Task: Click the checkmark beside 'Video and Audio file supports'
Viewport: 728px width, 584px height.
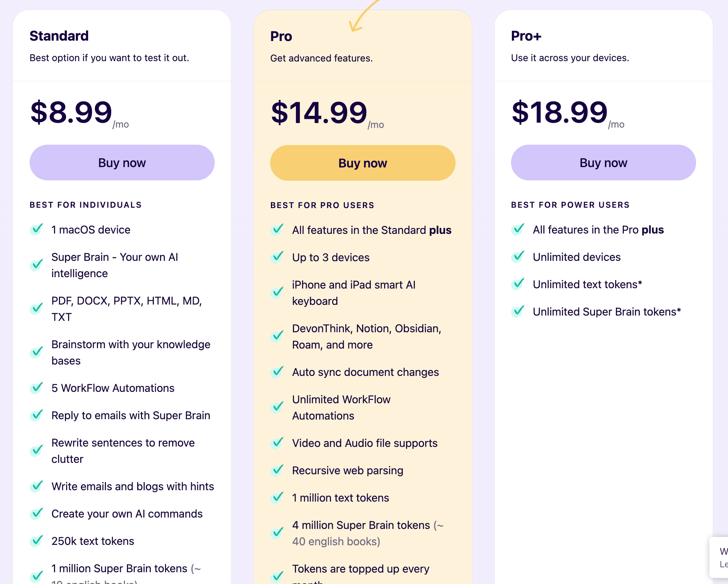Action: [277, 443]
